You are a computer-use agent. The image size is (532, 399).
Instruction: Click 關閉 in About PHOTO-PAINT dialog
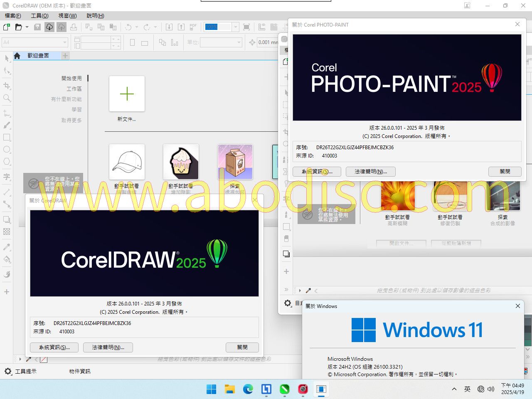point(505,172)
